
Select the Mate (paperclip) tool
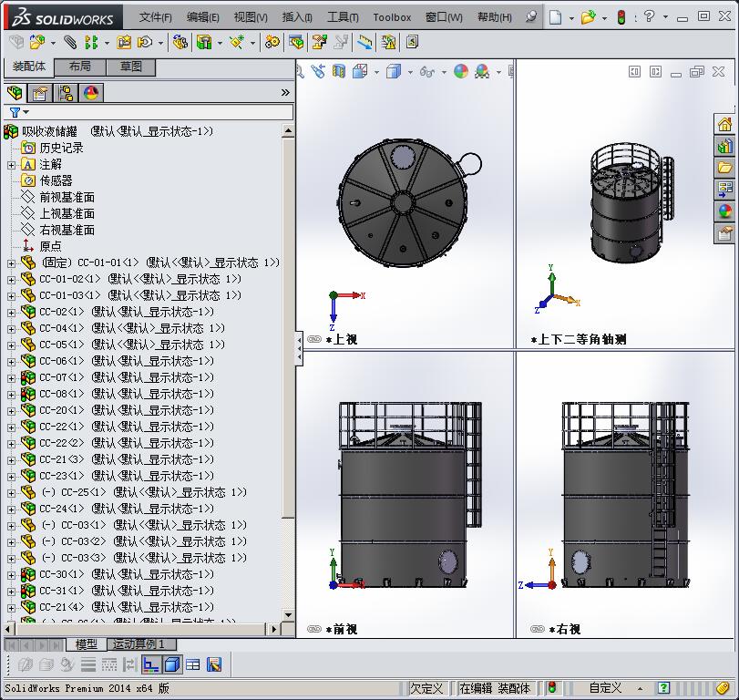click(x=71, y=42)
